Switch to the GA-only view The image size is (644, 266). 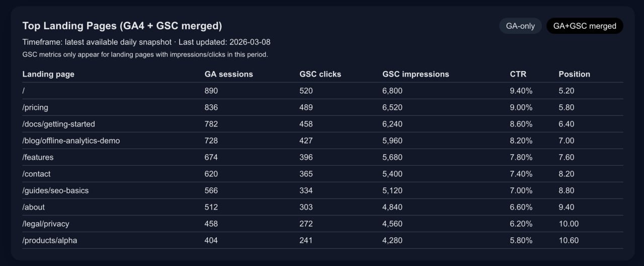pos(520,26)
